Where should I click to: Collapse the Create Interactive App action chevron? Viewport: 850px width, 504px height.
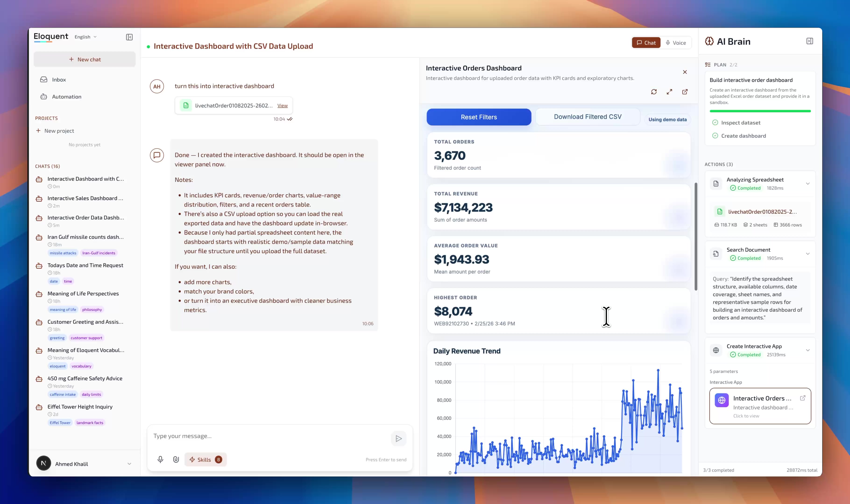point(807,350)
